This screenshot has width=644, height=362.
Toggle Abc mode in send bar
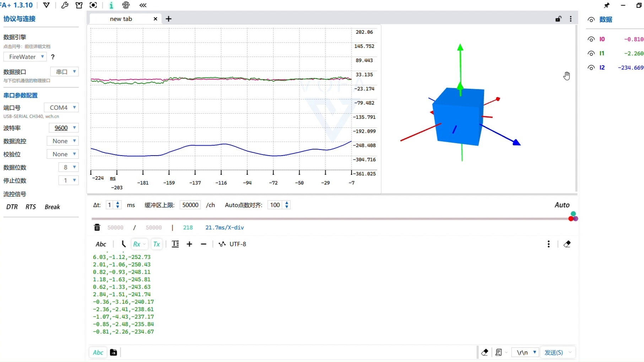coord(98,352)
